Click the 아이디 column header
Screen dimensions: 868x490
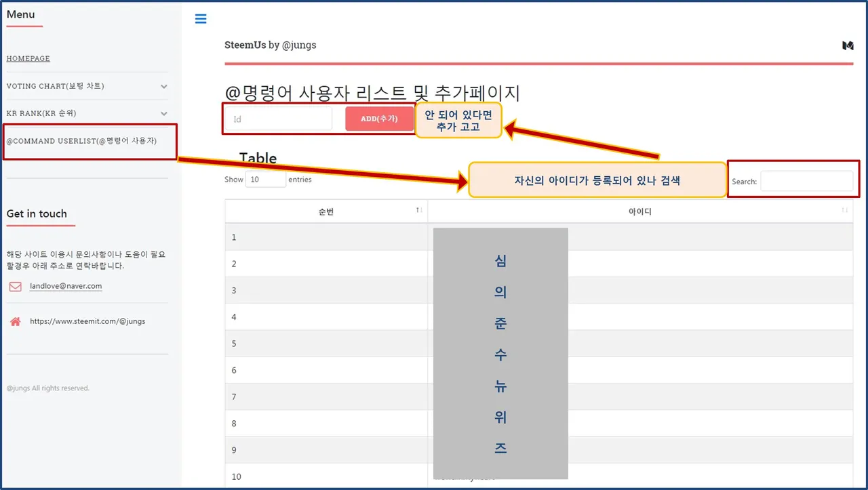pyautogui.click(x=640, y=211)
